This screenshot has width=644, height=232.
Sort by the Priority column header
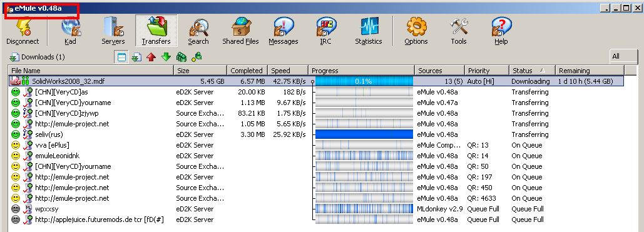[487, 71]
